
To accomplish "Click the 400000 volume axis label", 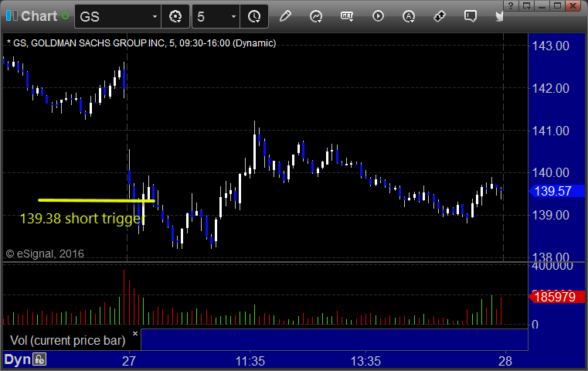I will tap(552, 266).
